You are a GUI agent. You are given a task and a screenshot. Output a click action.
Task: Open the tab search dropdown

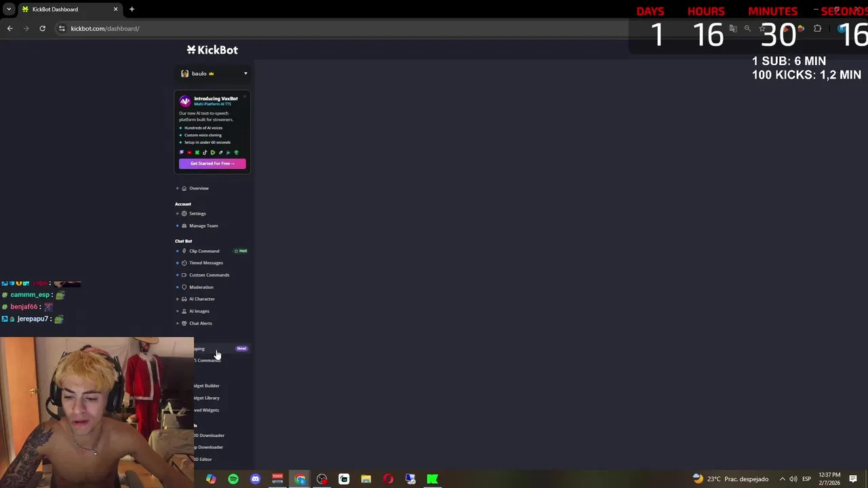click(9, 9)
